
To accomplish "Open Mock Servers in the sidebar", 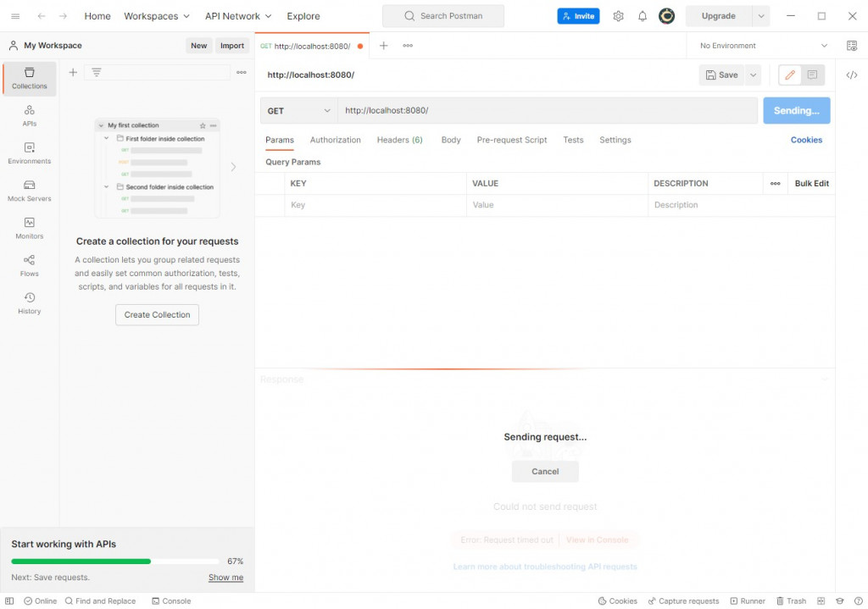I will (x=30, y=191).
